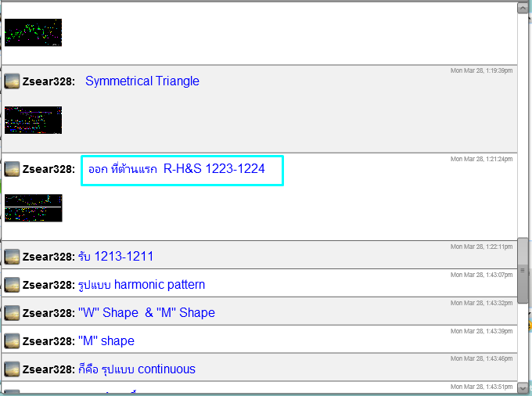The image size is (532, 396).
Task: Click avatar beside the 1213-1211 message
Action: [12, 257]
